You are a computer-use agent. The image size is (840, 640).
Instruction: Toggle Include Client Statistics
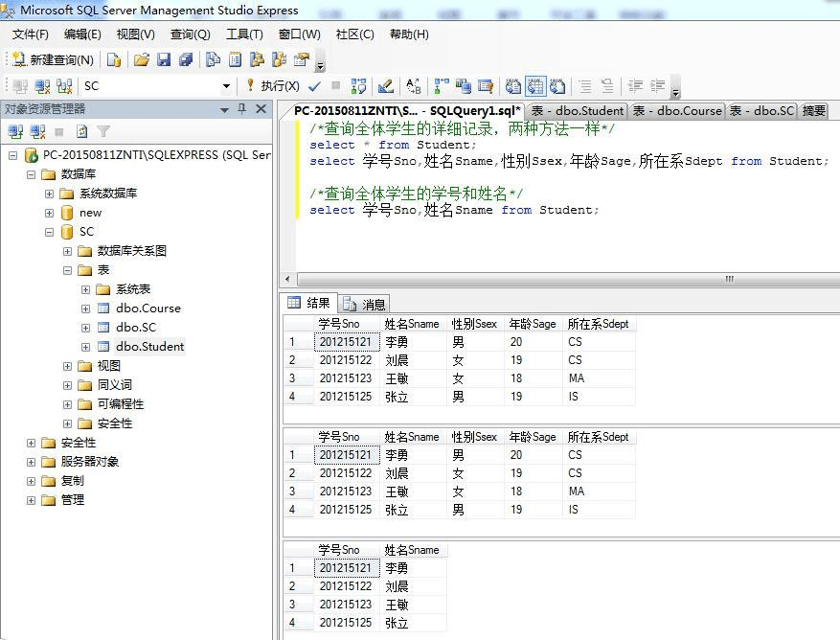coord(464,86)
